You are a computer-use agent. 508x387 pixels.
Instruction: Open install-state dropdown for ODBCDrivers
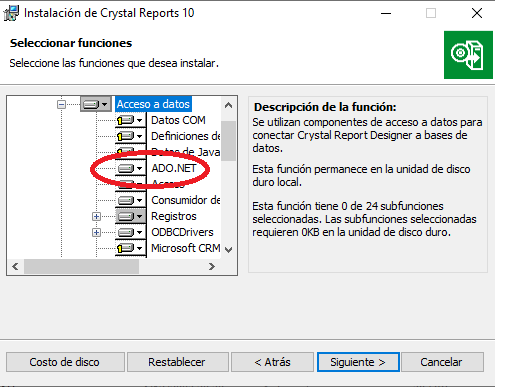pos(131,232)
